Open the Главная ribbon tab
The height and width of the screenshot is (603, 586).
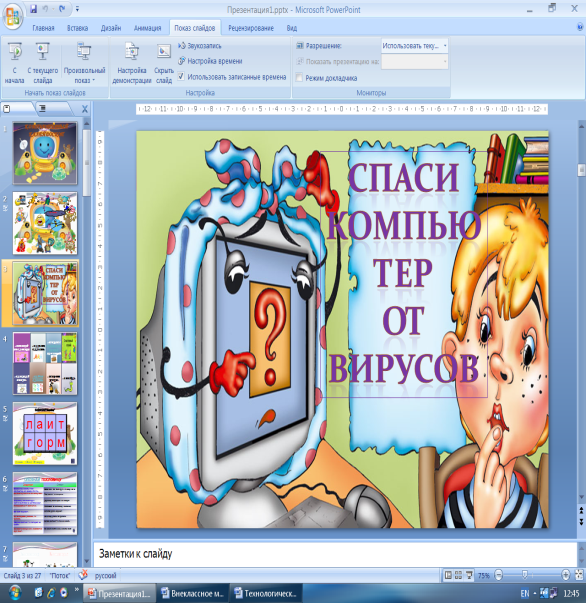(43, 28)
